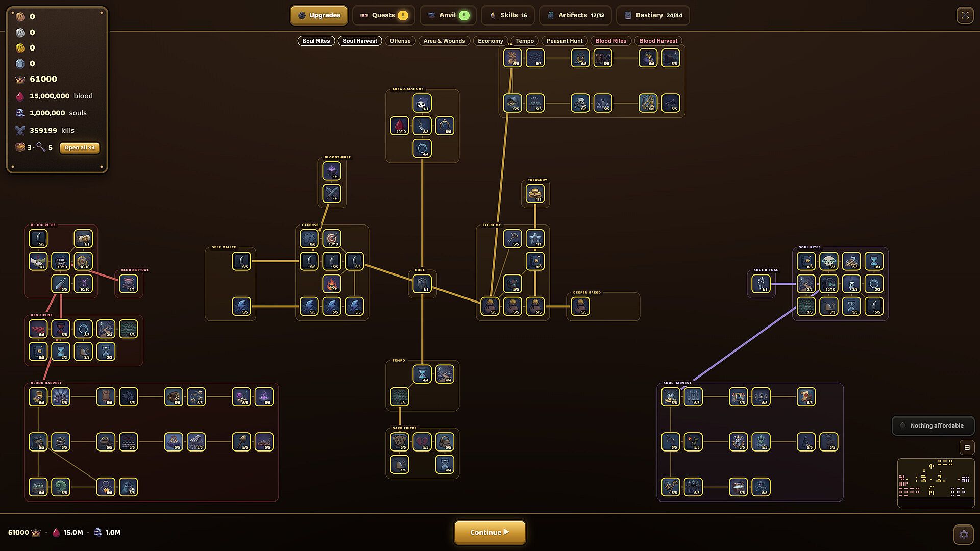980x551 pixels.
Task: Click the sword 5/5 node in Blood Rites
Action: click(x=61, y=284)
